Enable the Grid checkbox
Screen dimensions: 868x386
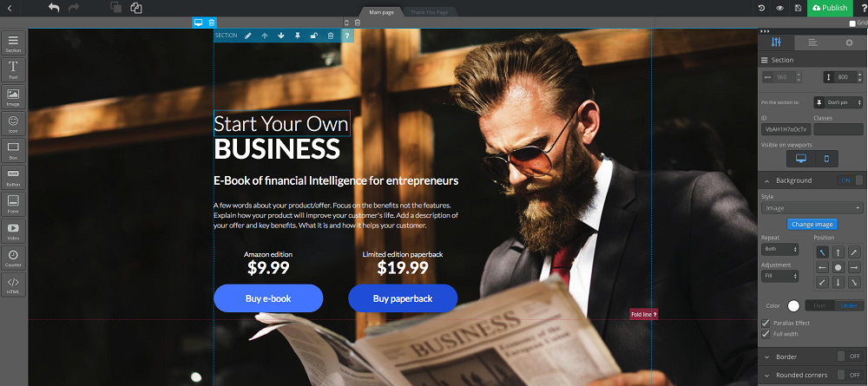point(852,23)
